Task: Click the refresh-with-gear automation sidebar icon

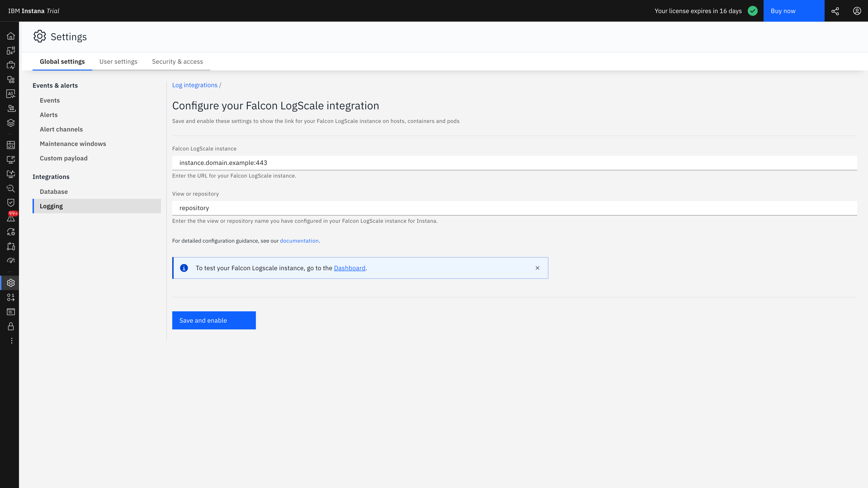Action: 11,232
